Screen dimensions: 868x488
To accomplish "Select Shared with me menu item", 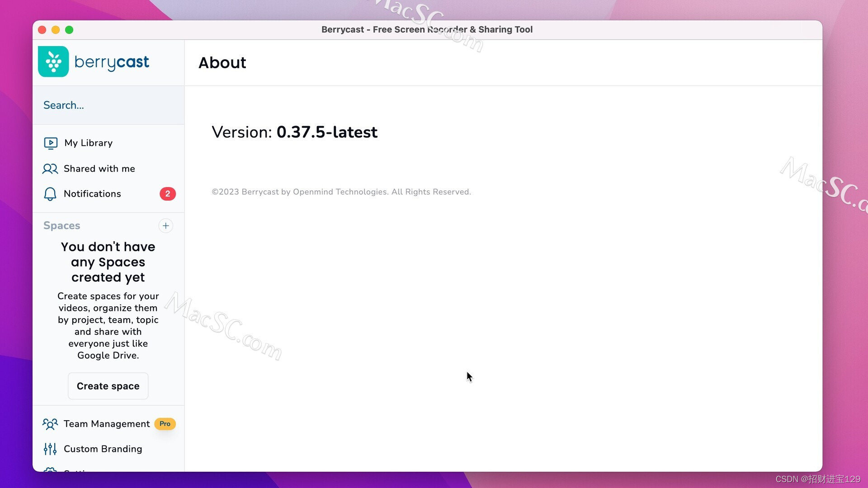I will tap(99, 169).
